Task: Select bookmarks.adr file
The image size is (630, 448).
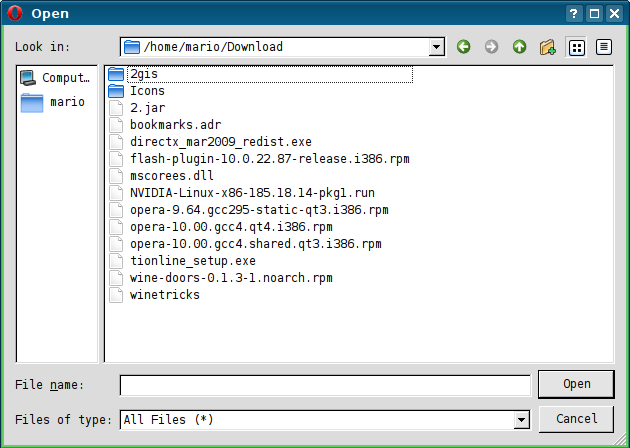Action: pos(165,125)
